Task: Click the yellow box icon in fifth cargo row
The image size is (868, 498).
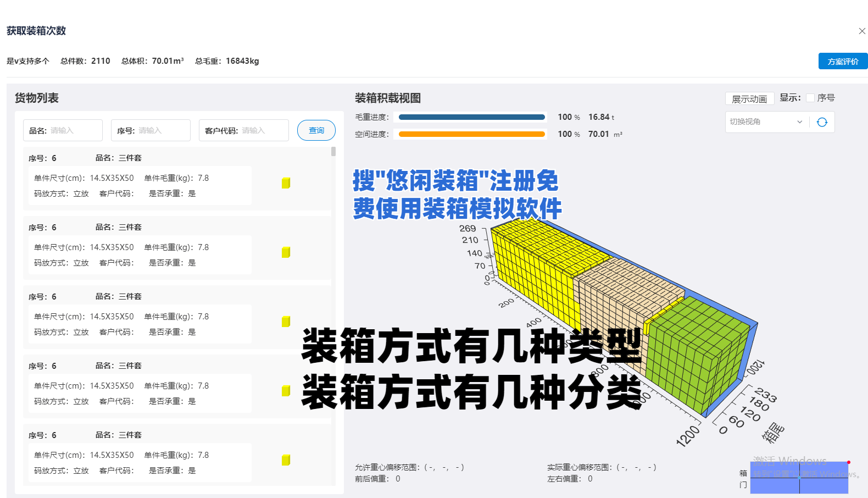Action: (286, 460)
